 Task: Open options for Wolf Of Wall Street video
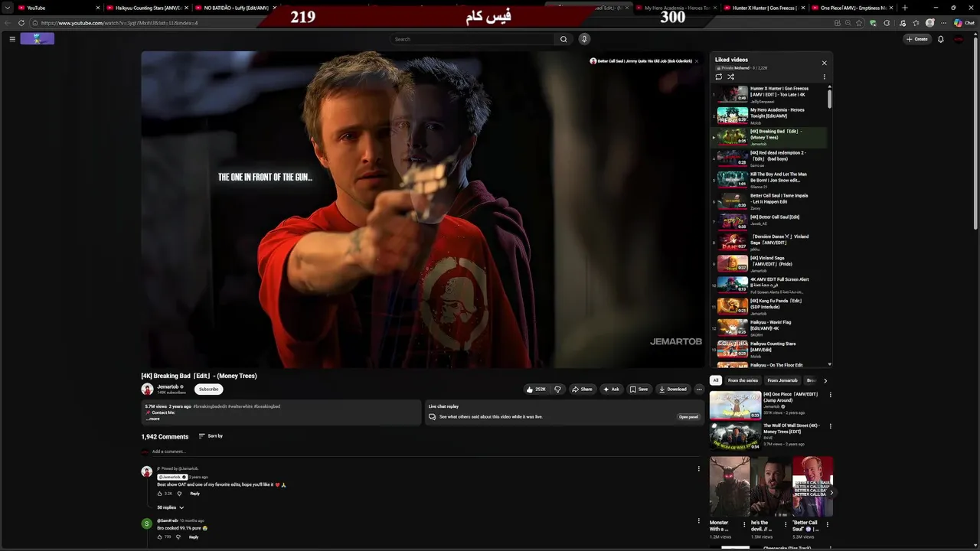pyautogui.click(x=831, y=427)
